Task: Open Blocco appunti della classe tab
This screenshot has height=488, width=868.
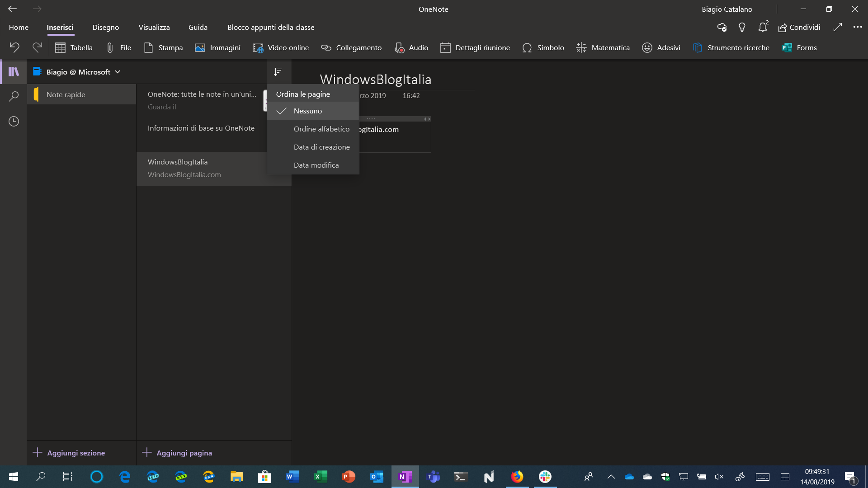Action: click(x=271, y=27)
